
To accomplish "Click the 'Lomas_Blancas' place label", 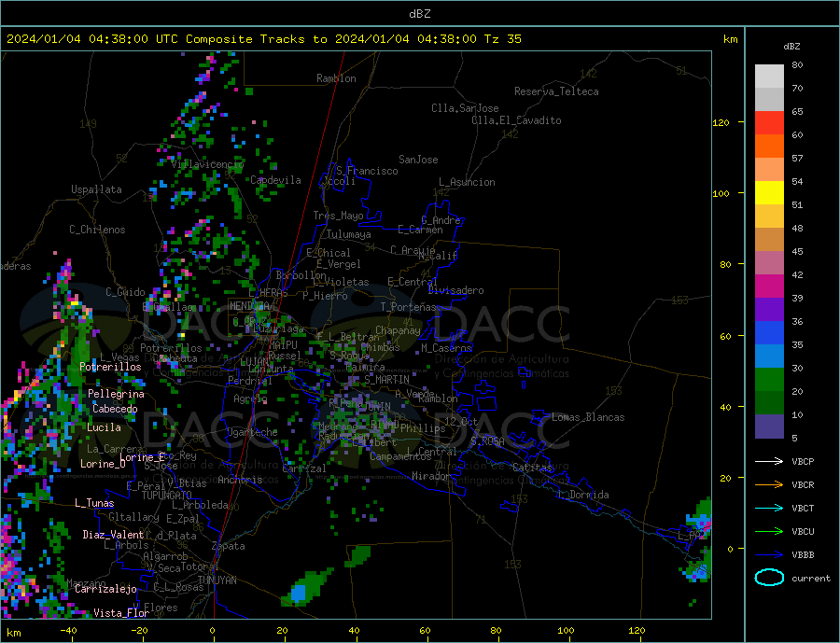I will pyautogui.click(x=588, y=417).
